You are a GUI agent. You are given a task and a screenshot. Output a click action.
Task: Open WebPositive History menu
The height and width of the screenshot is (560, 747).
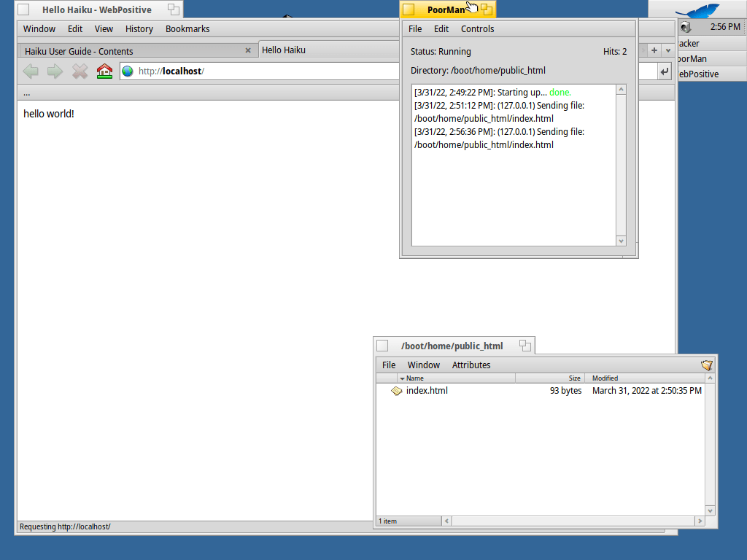[139, 28]
